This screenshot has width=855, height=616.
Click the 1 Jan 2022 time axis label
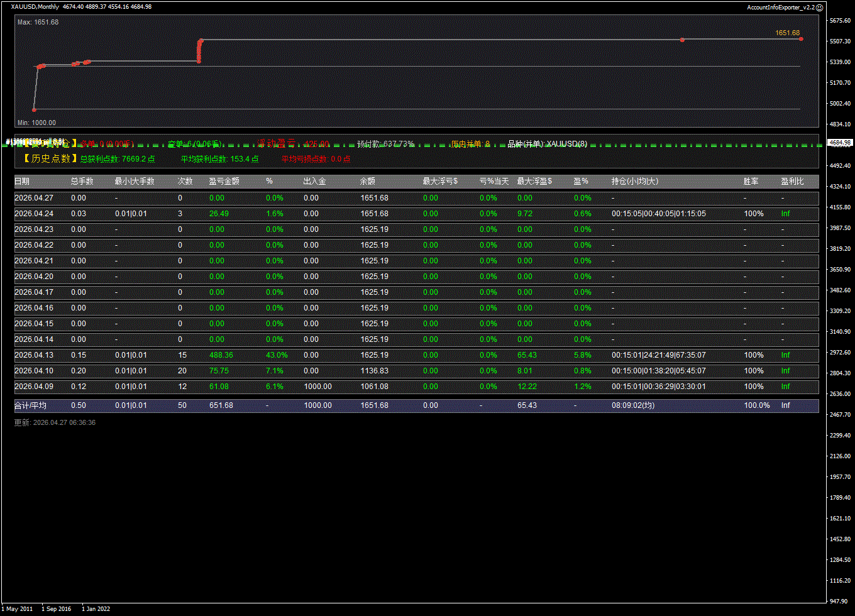(x=96, y=608)
